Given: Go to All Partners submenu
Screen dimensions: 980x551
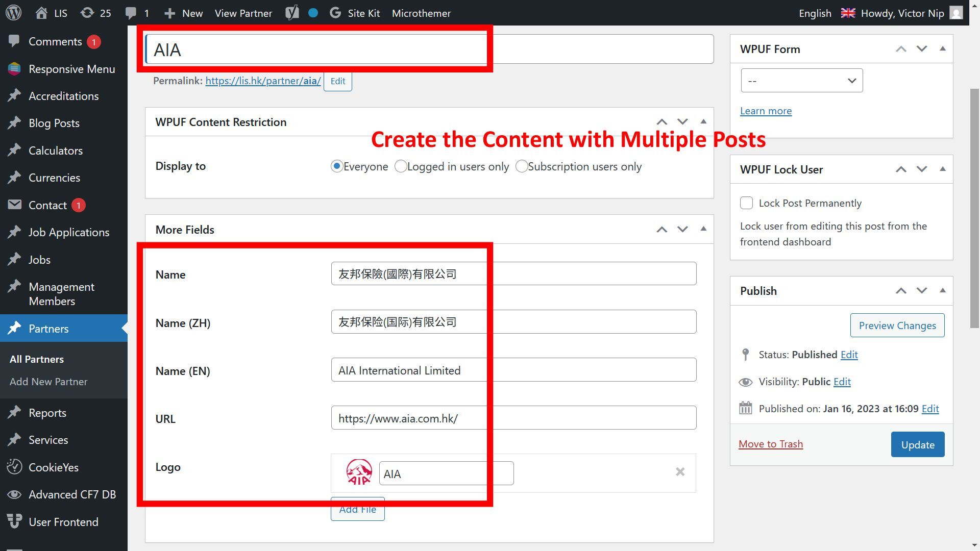Looking at the screenshot, I should 37,359.
